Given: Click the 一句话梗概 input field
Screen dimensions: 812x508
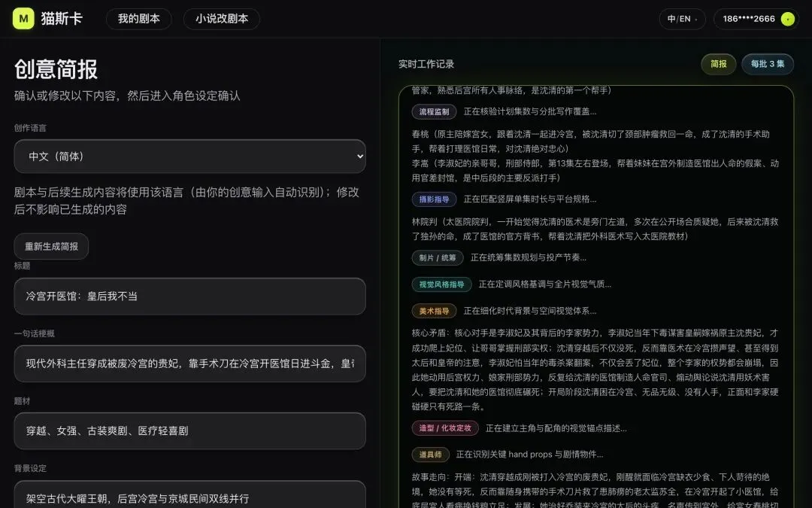Looking at the screenshot, I should [x=190, y=364].
